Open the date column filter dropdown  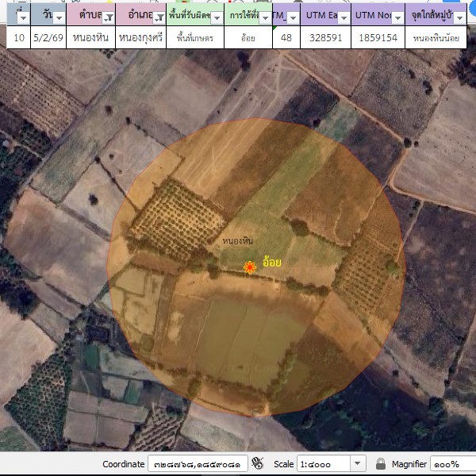(58, 18)
